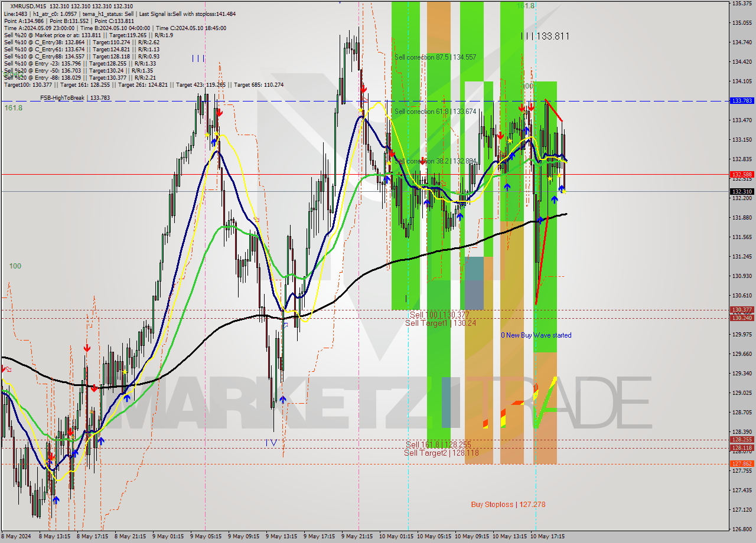Click the 10 May 01:15 time label
This screenshot has height=543, width=756.
tap(396, 537)
